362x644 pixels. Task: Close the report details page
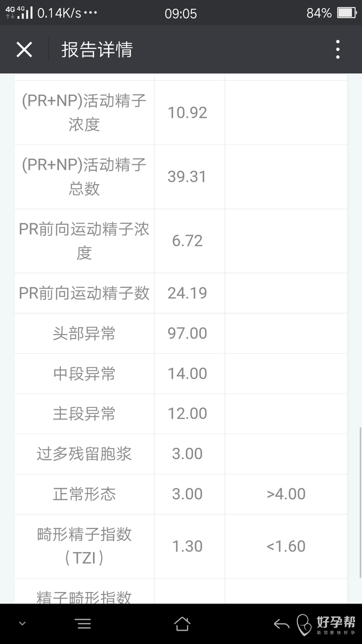click(24, 49)
